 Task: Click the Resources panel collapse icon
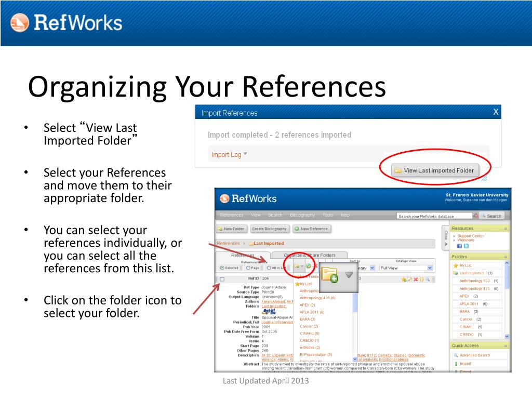point(505,229)
